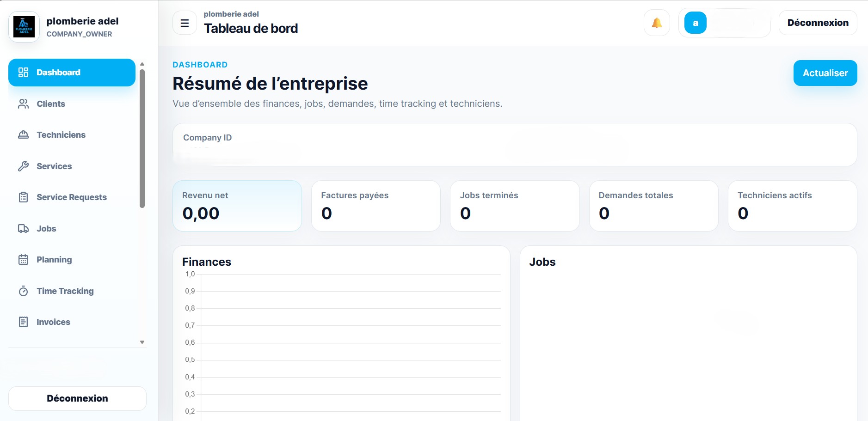Click the '0,00' revenue value
The width and height of the screenshot is (868, 421).
(x=201, y=214)
